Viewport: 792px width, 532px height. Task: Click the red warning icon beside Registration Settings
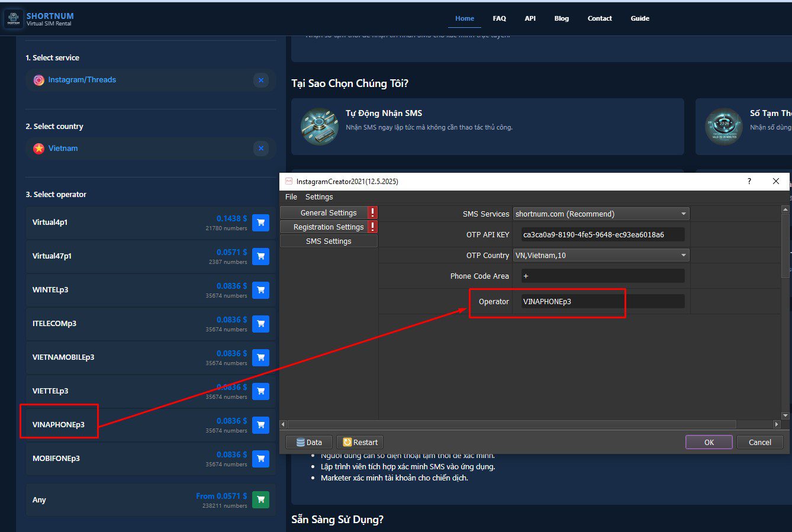[x=372, y=227]
